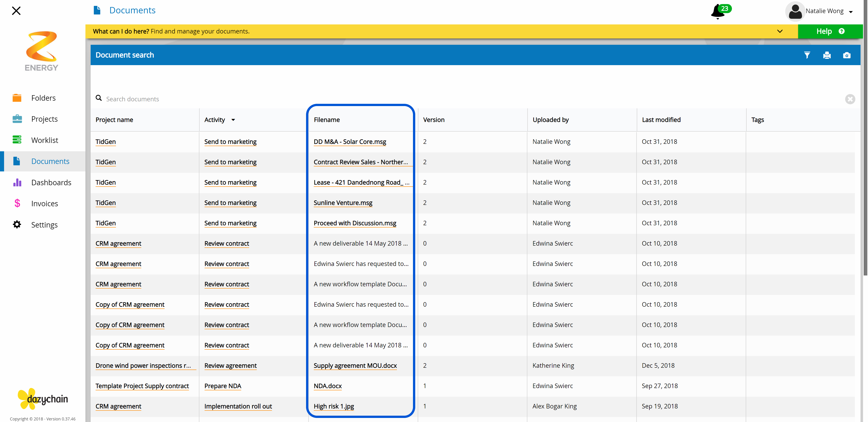
Task: Open the Folders menu item
Action: (43, 98)
